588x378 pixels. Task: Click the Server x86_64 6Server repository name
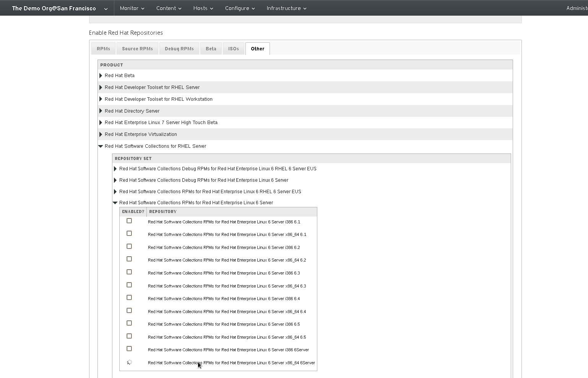(231, 363)
